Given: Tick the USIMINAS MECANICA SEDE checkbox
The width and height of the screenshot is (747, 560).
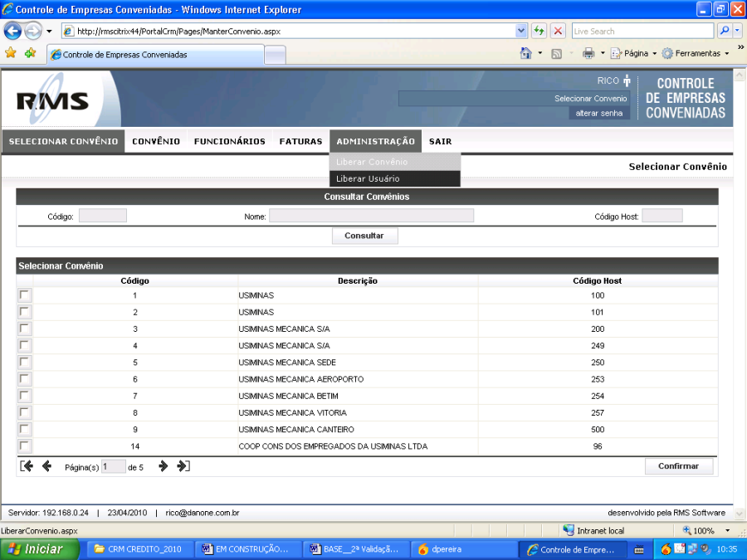Looking at the screenshot, I should [x=24, y=362].
